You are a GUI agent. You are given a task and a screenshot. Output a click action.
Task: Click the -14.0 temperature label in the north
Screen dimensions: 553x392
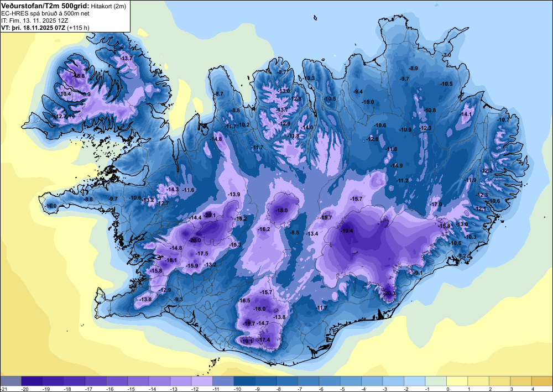pos(307,127)
